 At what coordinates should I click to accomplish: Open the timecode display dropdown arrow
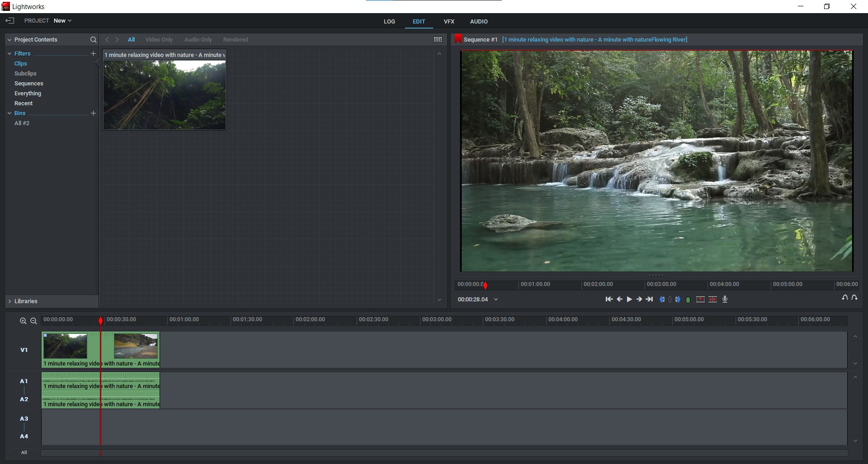pyautogui.click(x=496, y=300)
